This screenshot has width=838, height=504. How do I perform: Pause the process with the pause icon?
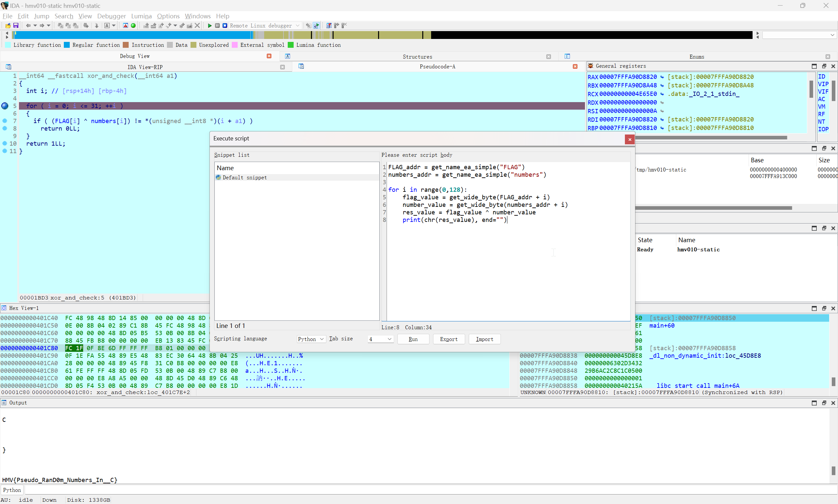pos(217,26)
